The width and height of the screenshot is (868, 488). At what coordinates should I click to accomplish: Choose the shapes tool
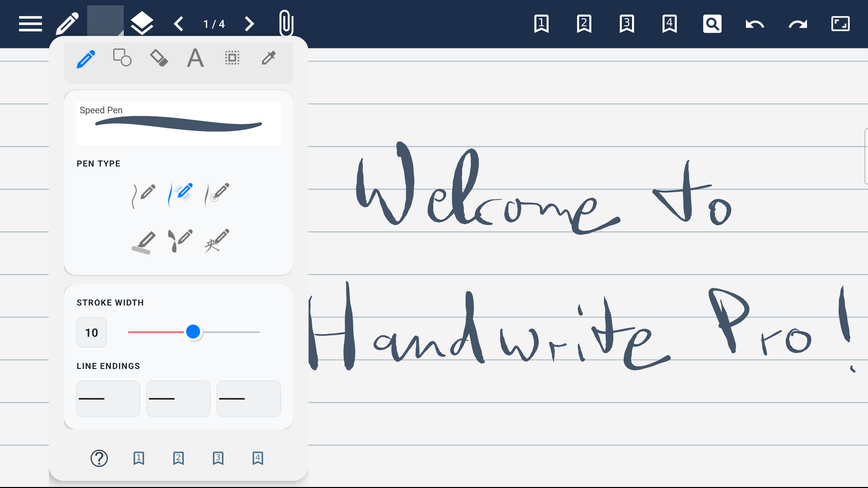point(122,58)
